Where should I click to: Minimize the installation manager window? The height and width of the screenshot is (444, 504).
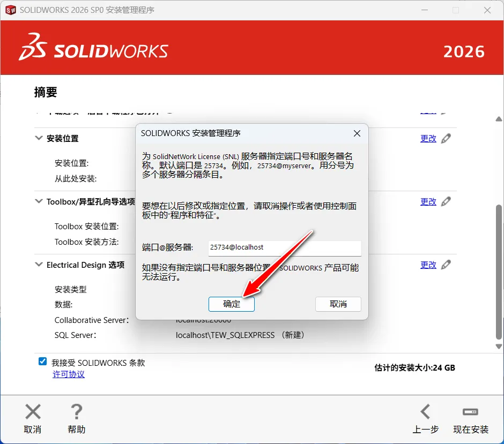tap(425, 10)
